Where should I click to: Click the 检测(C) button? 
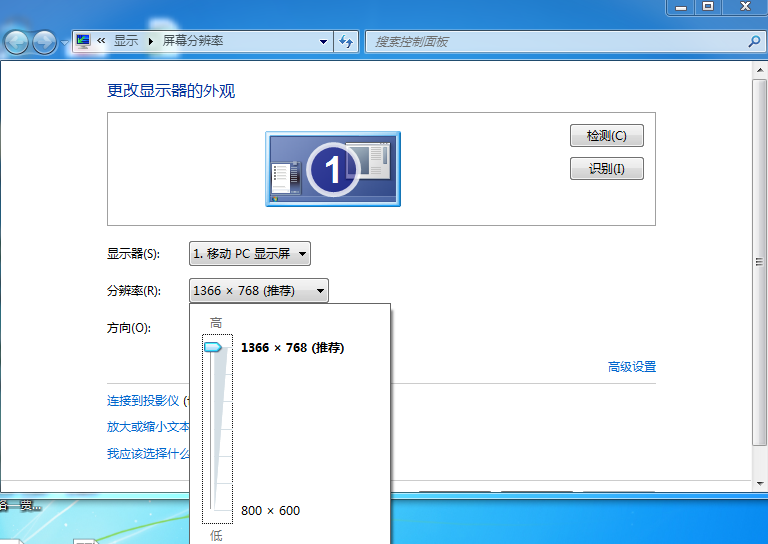pyautogui.click(x=606, y=136)
